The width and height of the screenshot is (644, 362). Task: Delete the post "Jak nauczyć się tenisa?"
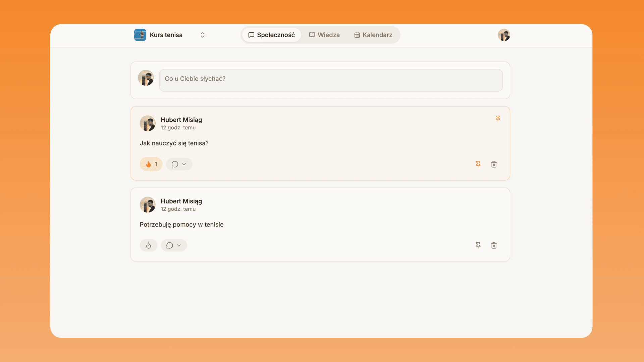494,164
